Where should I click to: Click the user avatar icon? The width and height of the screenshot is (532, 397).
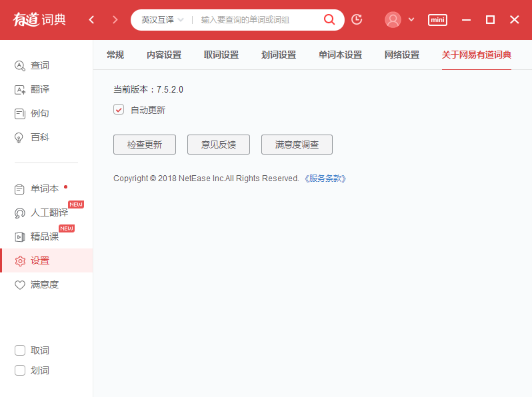[x=393, y=19]
